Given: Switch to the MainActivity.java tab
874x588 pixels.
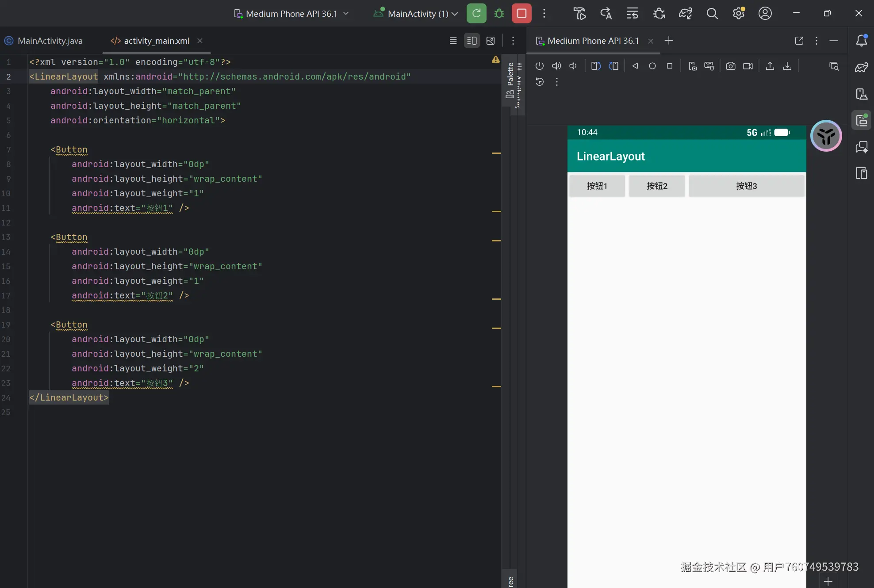Looking at the screenshot, I should (x=50, y=41).
